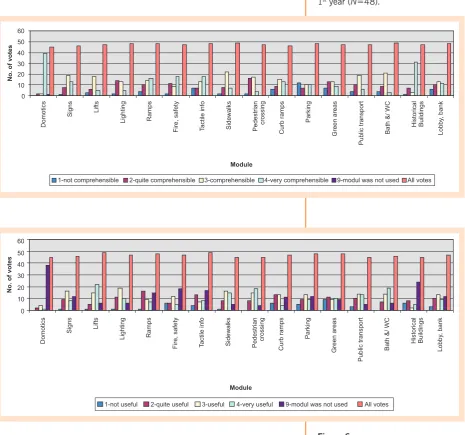Click 'Module' axis title of comprehensibility chart
This screenshot has width=465, height=435.
pos(241,164)
